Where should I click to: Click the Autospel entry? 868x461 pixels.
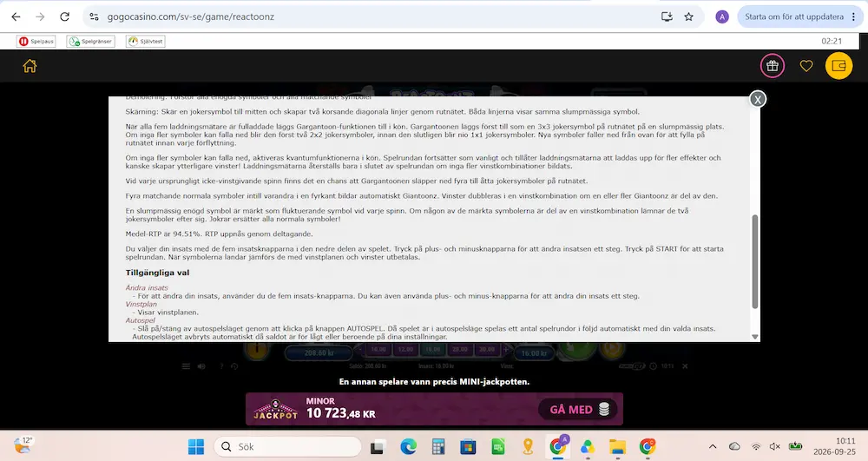click(140, 320)
